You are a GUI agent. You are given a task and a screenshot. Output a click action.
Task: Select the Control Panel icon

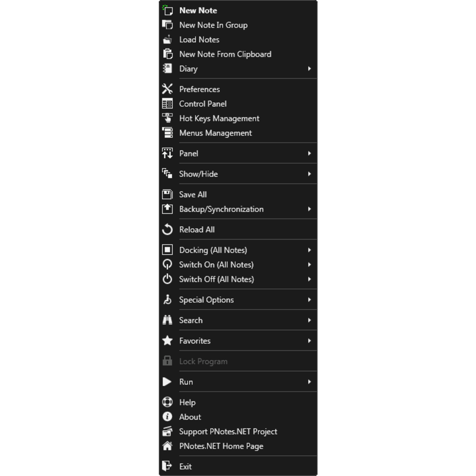[168, 103]
